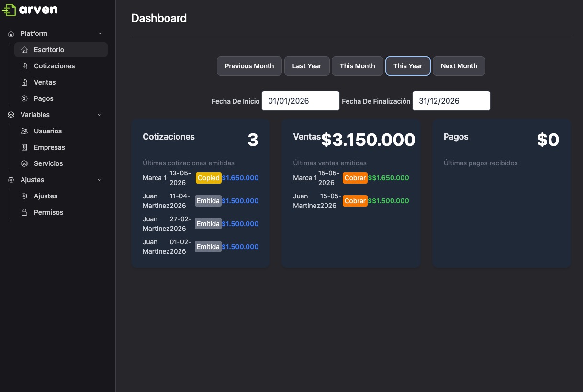Click the Escritorio house icon

pyautogui.click(x=24, y=50)
